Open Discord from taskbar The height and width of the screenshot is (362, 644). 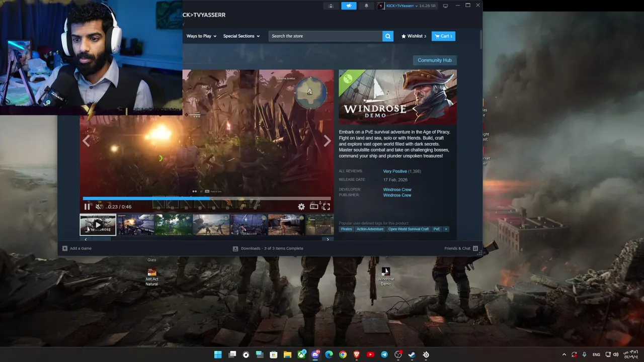[x=315, y=354]
